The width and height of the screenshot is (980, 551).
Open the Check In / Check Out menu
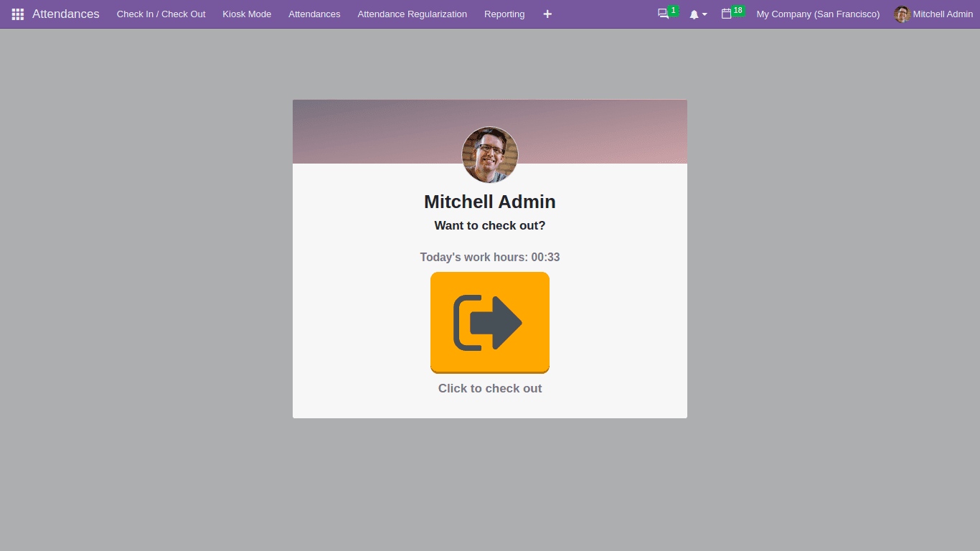pyautogui.click(x=161, y=14)
